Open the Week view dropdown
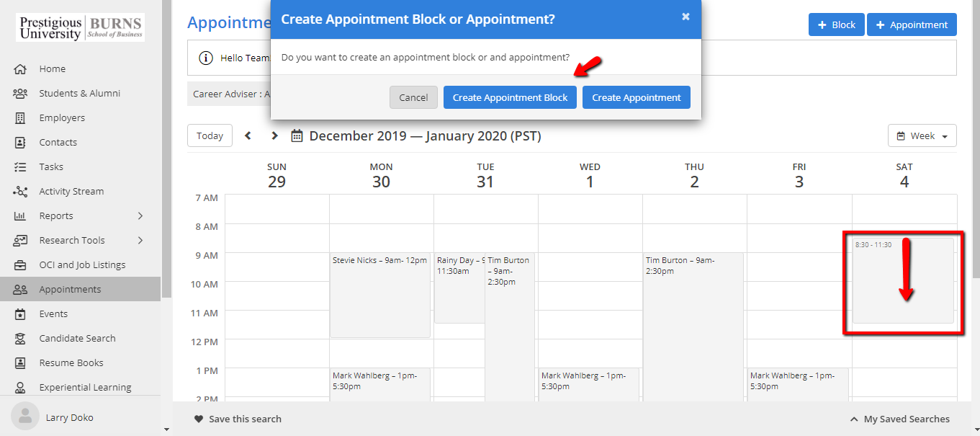Viewport: 980px width, 436px height. (922, 135)
